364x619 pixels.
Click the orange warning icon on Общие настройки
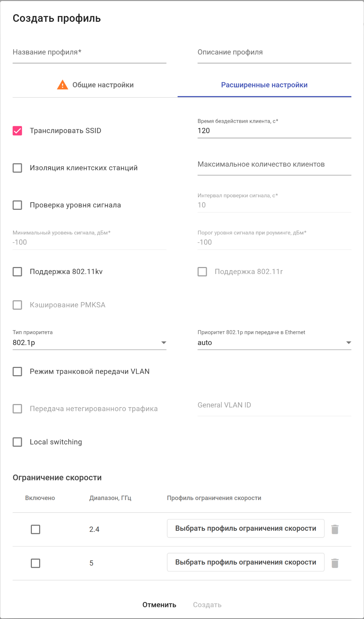62,85
